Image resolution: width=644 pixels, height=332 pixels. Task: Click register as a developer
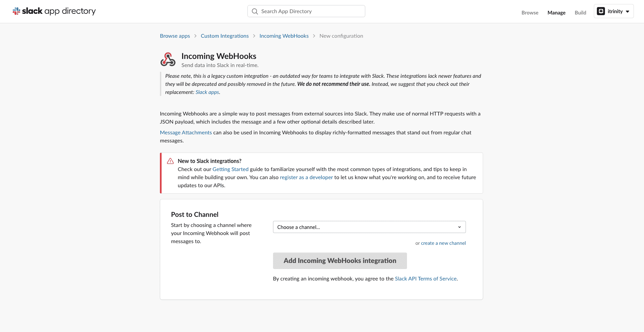pos(306,177)
